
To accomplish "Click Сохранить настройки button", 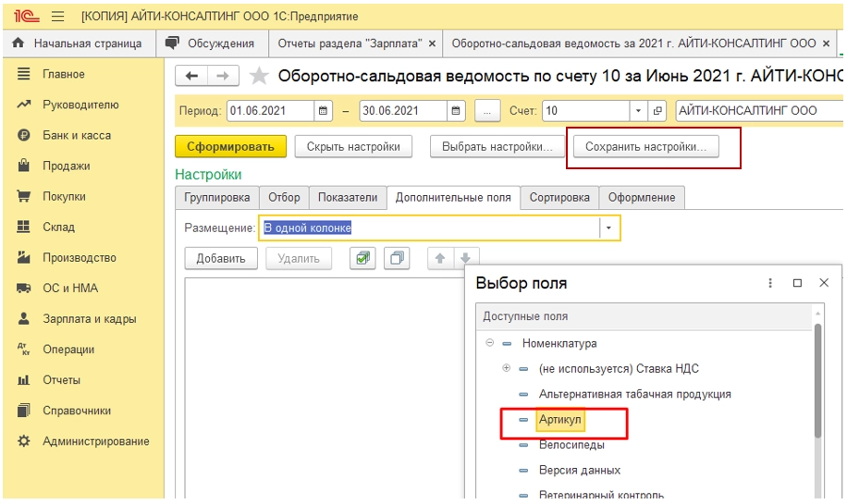I will (646, 146).
